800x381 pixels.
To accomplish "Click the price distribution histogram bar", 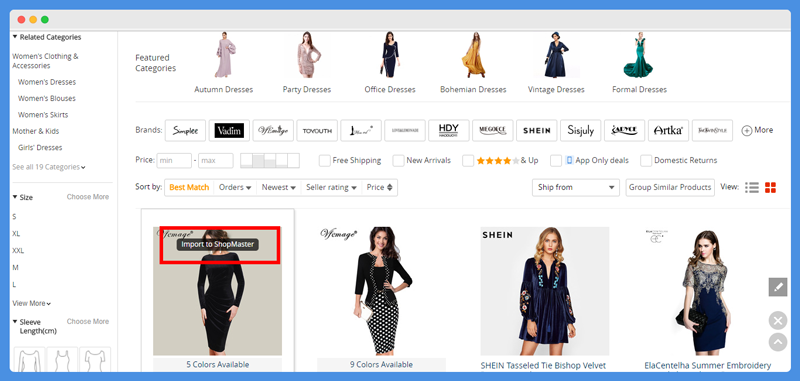I will tap(270, 161).
